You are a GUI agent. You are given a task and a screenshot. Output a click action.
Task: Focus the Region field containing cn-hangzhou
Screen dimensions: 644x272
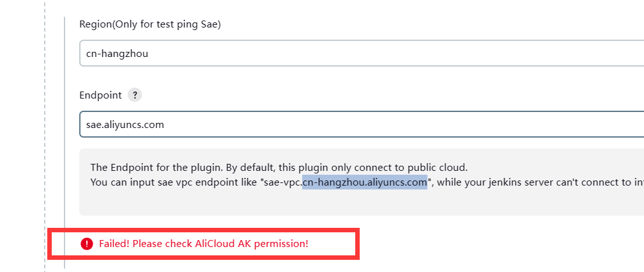(x=362, y=53)
